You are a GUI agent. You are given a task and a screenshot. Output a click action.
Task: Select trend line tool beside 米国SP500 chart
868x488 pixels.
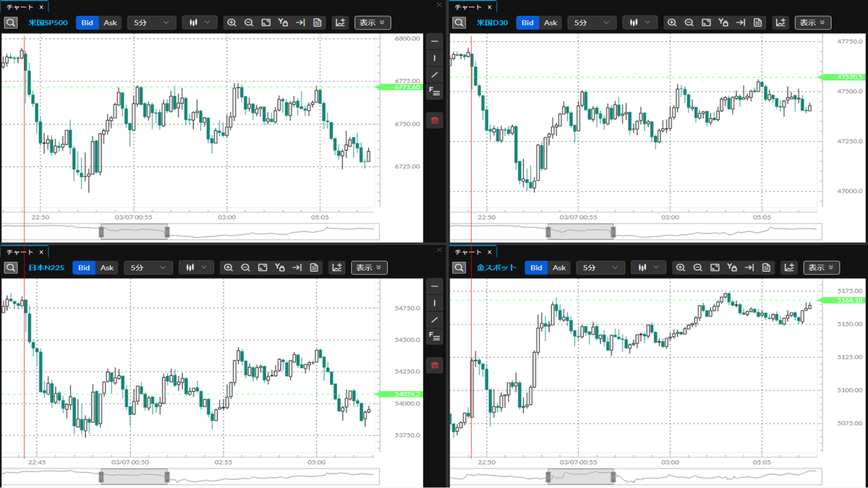coord(435,74)
